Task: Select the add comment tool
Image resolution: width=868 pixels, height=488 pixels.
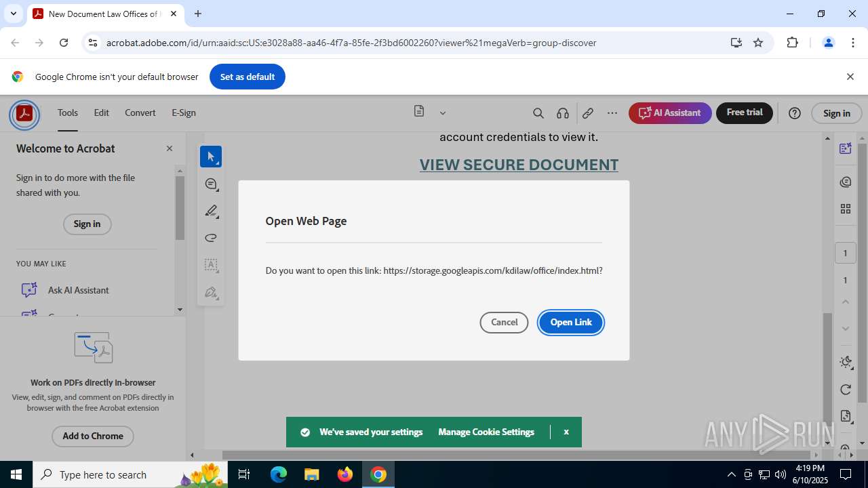Action: 211,184
